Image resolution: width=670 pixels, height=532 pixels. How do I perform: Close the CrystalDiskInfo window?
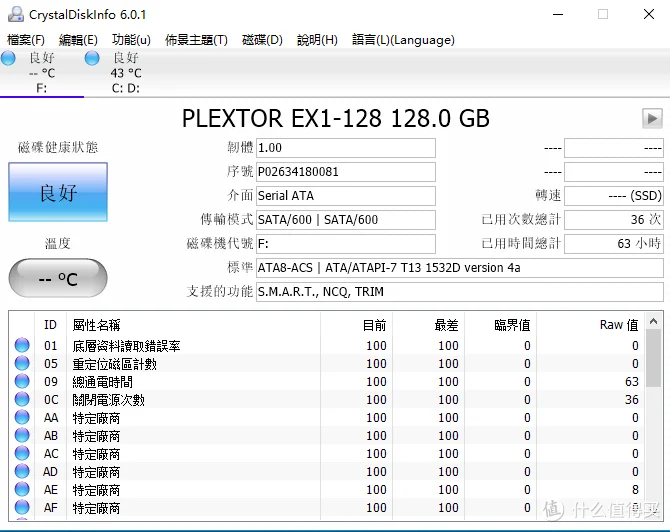pos(649,15)
